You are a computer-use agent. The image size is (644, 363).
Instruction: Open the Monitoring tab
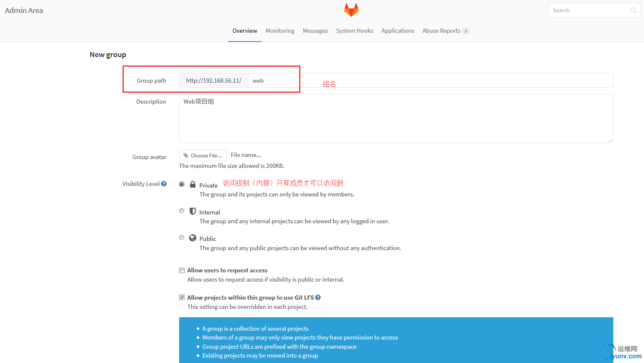(x=280, y=31)
